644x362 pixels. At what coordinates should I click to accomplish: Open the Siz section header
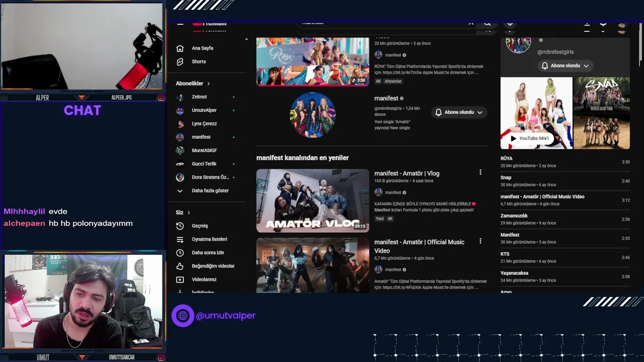[183, 212]
